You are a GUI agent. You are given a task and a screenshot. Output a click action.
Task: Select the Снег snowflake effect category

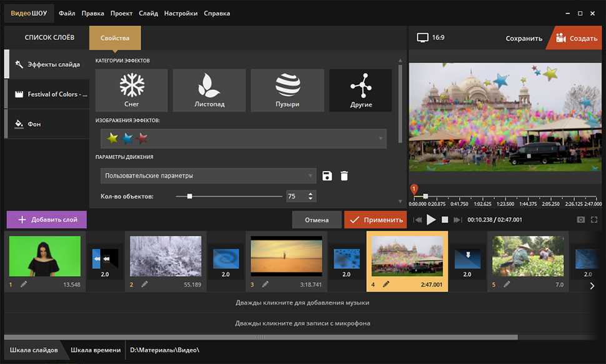click(131, 91)
